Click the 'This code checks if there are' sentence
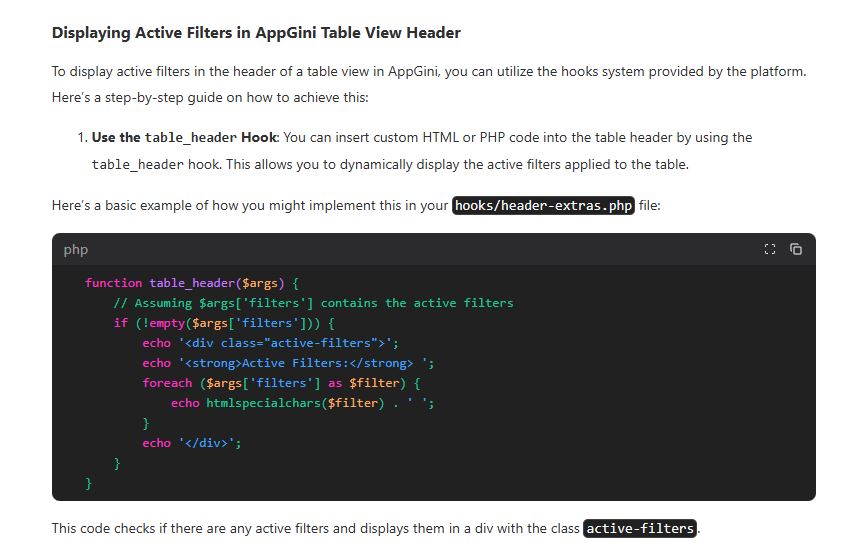This screenshot has height=550, width=846. [376, 528]
